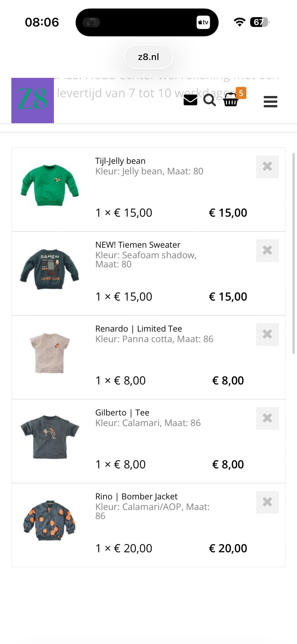This screenshot has height=644, width=297.
Task: Open the Rino | Bomber Jacket link
Action: (x=136, y=496)
